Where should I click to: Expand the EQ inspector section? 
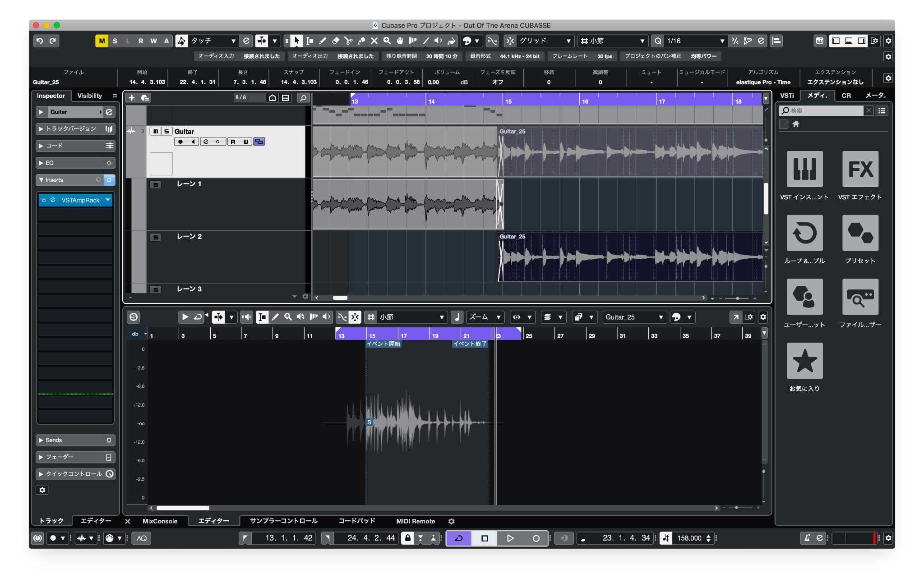point(69,163)
